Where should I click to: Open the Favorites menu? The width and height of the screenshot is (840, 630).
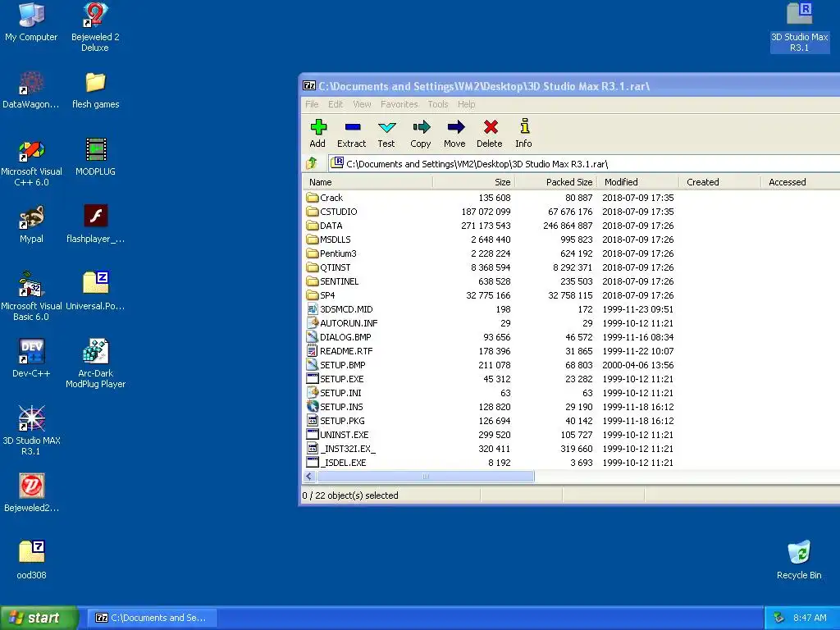click(x=399, y=104)
